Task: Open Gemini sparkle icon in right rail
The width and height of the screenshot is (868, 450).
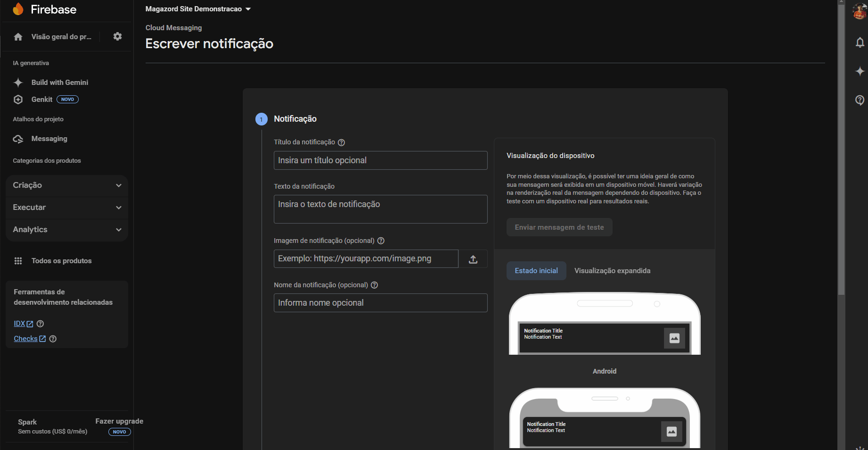Action: [x=860, y=71]
